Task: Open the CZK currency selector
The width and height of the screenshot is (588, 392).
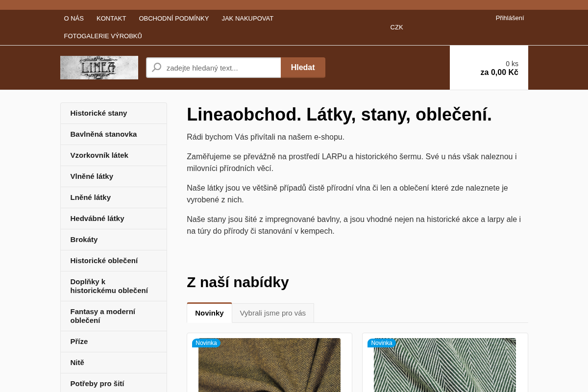Action: (x=396, y=27)
